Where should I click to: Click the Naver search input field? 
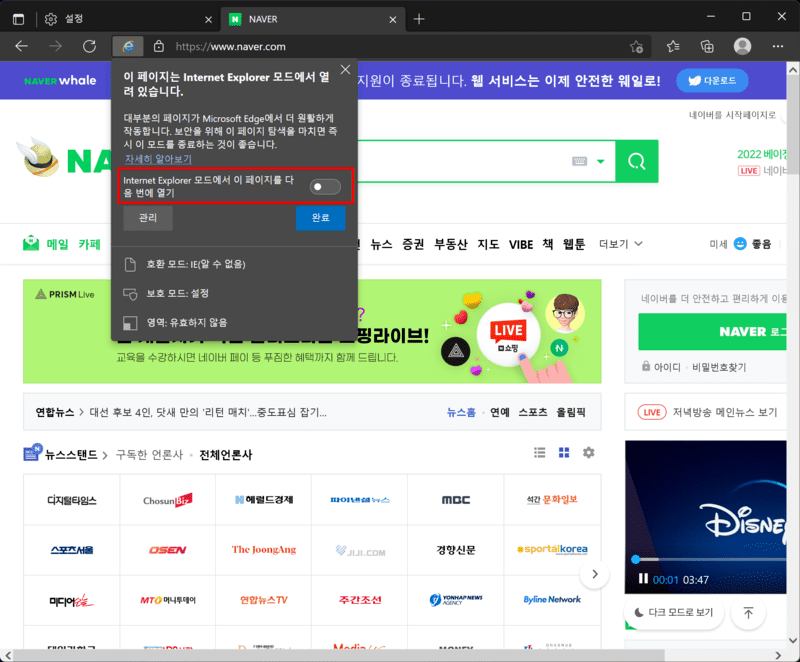click(459, 161)
